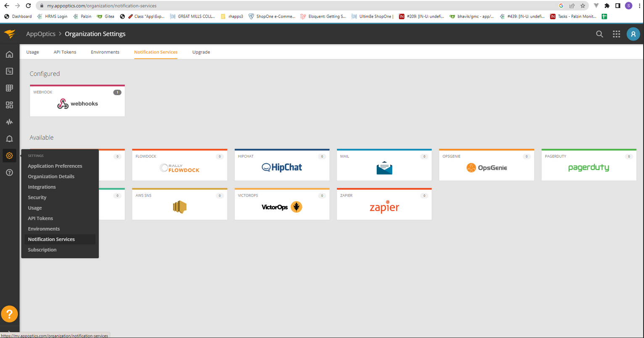Open the sidebar help question-mark icon
Image resolution: width=644 pixels, height=338 pixels.
(x=9, y=172)
